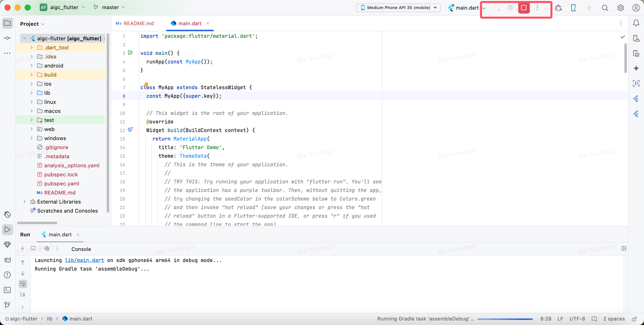Click the Gradle task progress bar
This screenshot has height=325, width=644.
(505, 319)
